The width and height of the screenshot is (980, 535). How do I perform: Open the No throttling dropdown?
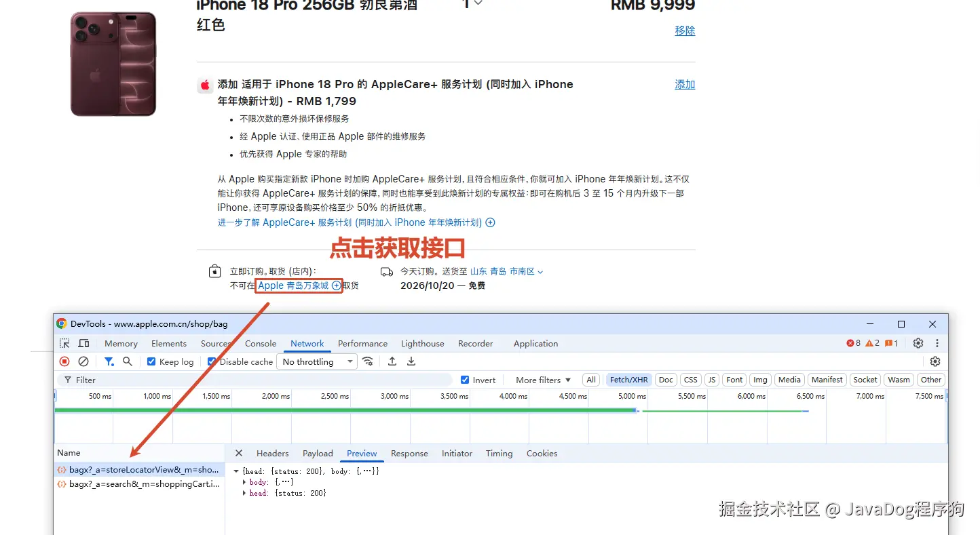click(x=318, y=362)
